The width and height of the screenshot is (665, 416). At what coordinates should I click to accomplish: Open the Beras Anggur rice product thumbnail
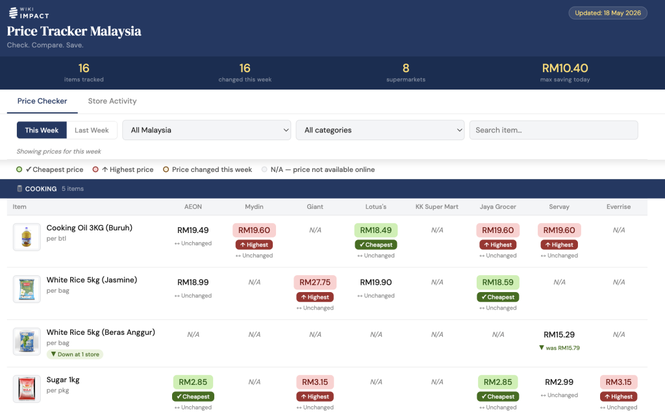point(27,341)
